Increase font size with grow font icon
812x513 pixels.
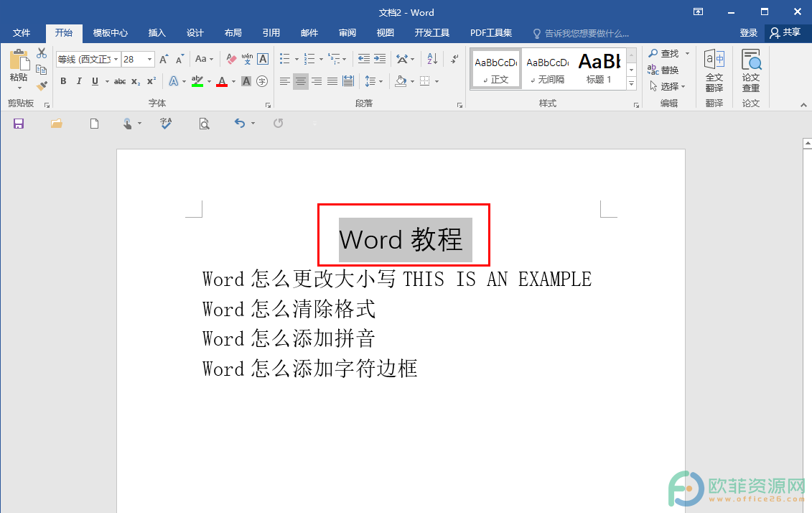[164, 59]
